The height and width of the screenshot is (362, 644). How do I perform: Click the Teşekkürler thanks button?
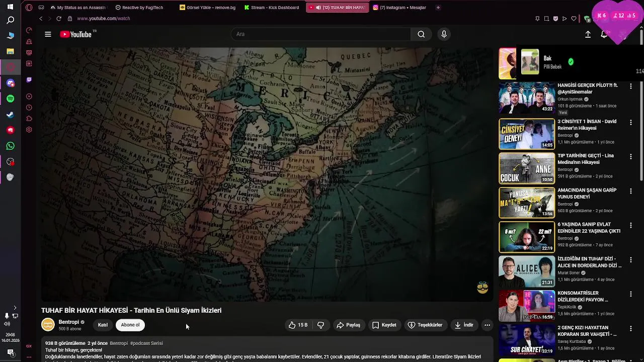pyautogui.click(x=425, y=325)
